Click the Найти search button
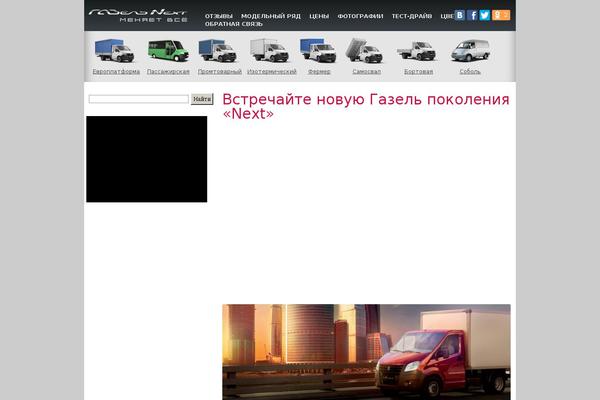 (x=202, y=99)
